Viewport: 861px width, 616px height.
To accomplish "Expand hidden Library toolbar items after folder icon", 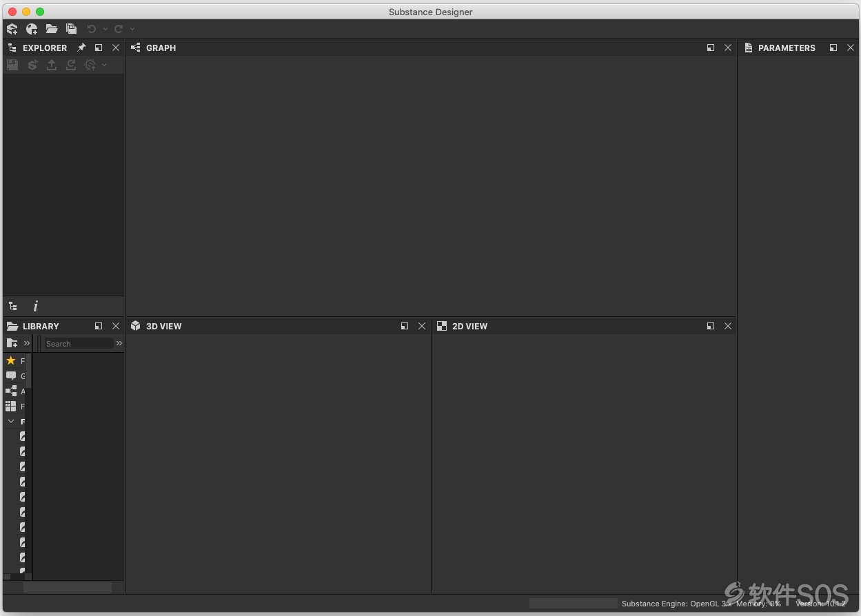I will coord(27,343).
